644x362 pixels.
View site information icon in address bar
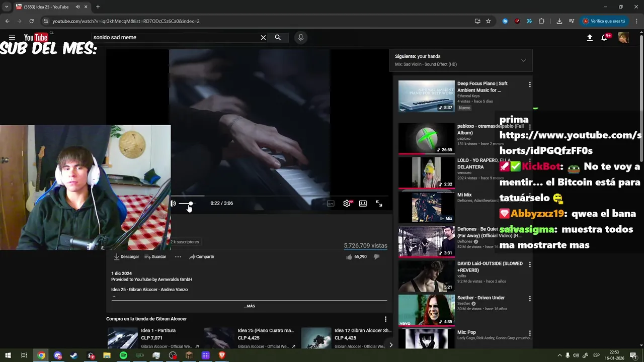(x=46, y=21)
